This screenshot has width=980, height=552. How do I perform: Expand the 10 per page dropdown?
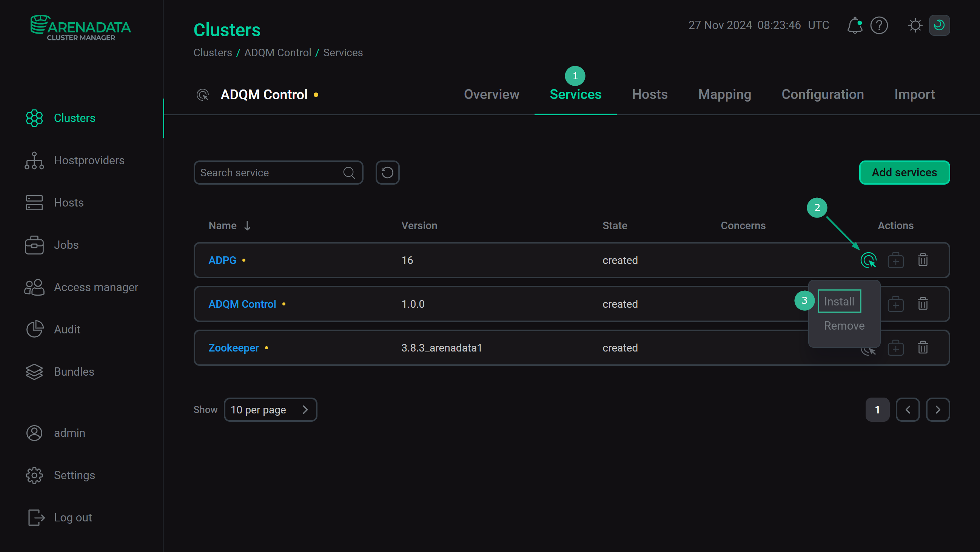[270, 410]
